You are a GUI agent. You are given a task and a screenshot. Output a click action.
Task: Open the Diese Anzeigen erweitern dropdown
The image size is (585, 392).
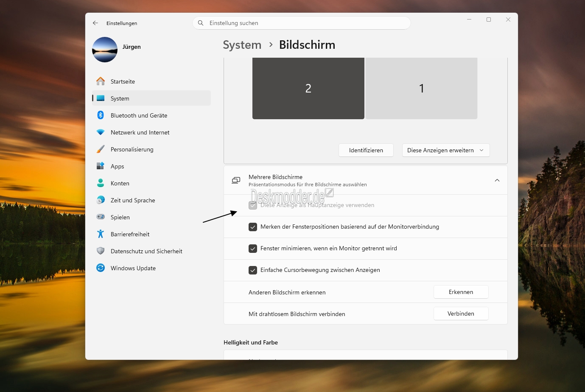click(445, 150)
